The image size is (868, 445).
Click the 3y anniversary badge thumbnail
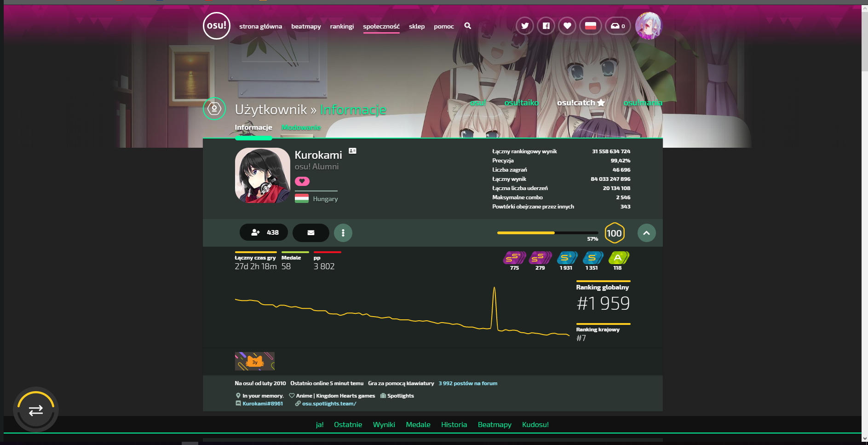click(255, 362)
